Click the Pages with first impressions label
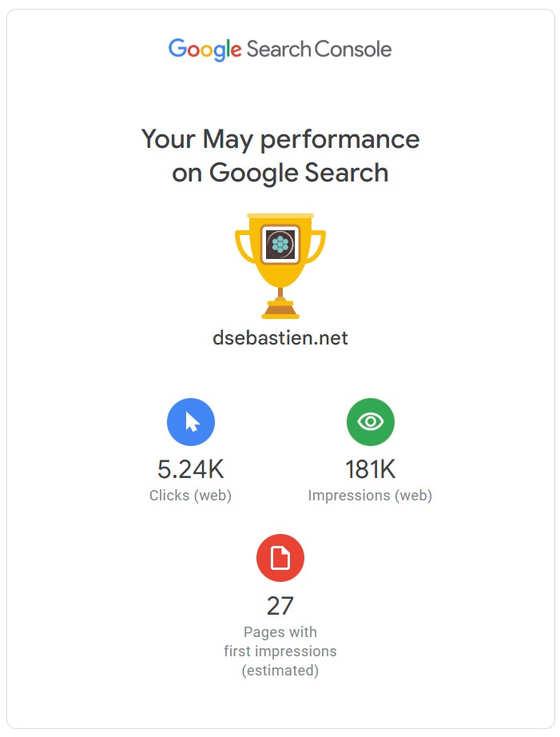Screen dimensions: 560x737 280,642
